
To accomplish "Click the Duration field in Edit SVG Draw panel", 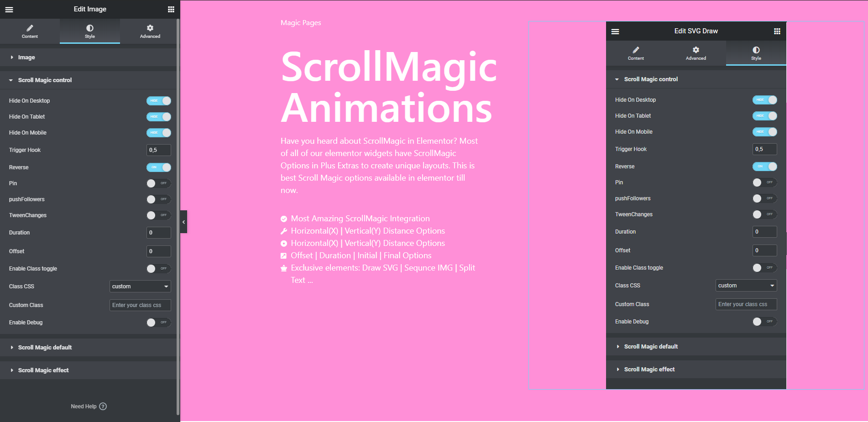I will click(x=765, y=232).
